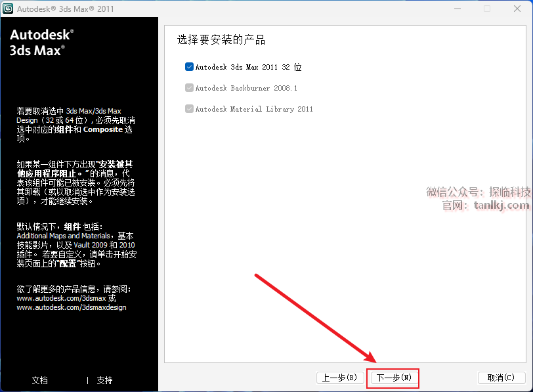Click the 选择要安装的产品 heading

point(221,40)
